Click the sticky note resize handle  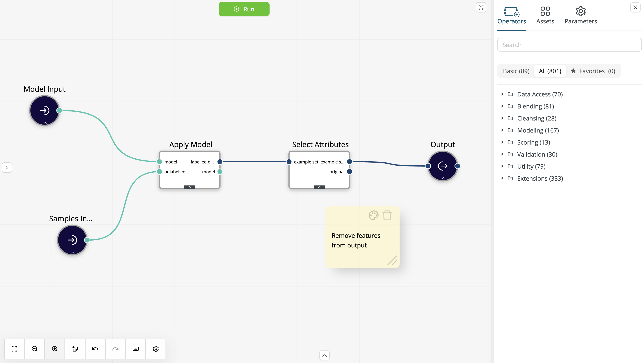coord(392,260)
